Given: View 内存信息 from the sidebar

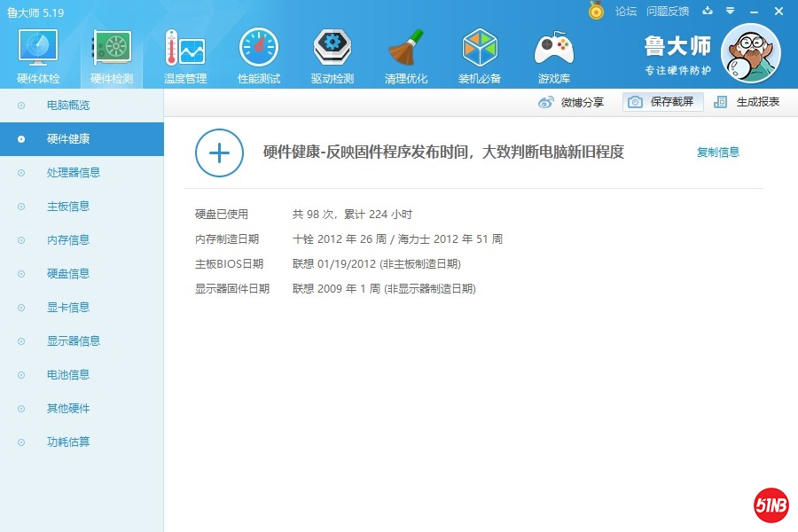Looking at the screenshot, I should tap(71, 239).
